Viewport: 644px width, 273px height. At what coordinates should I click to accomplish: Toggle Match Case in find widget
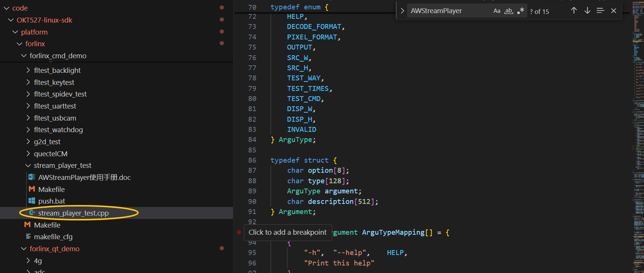[x=497, y=11]
